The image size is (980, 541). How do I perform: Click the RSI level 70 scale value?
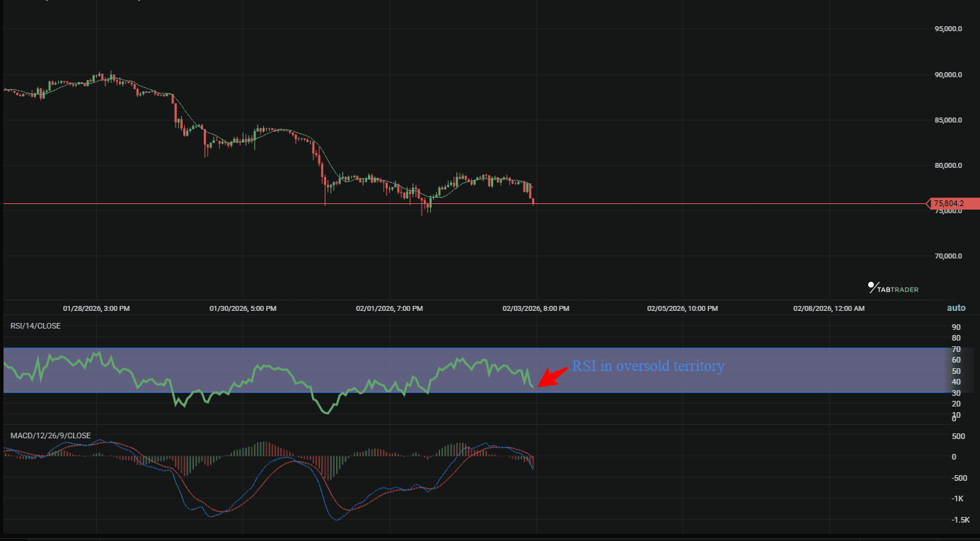click(955, 349)
